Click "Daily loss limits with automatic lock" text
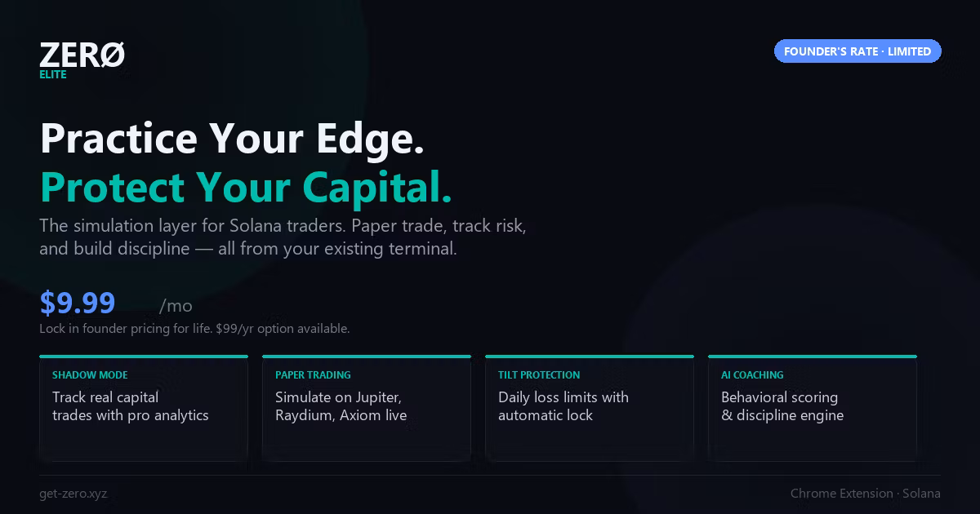 click(x=563, y=406)
